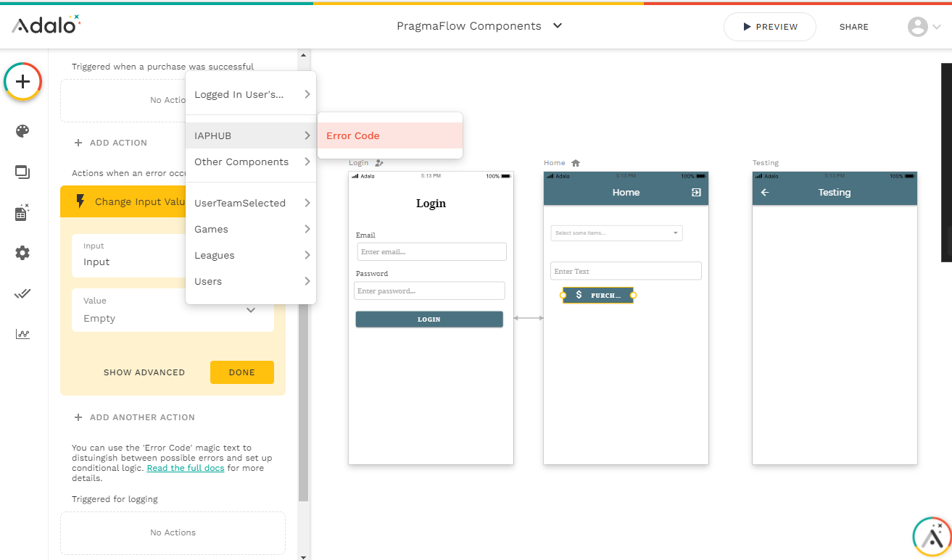
Task: Click the Home screen title label
Action: click(555, 163)
